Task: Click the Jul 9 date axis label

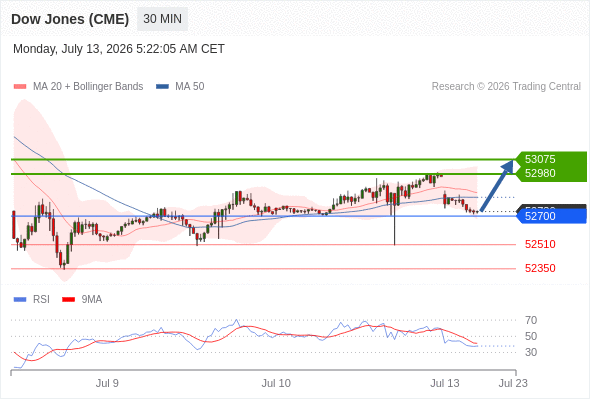Action: tap(107, 383)
